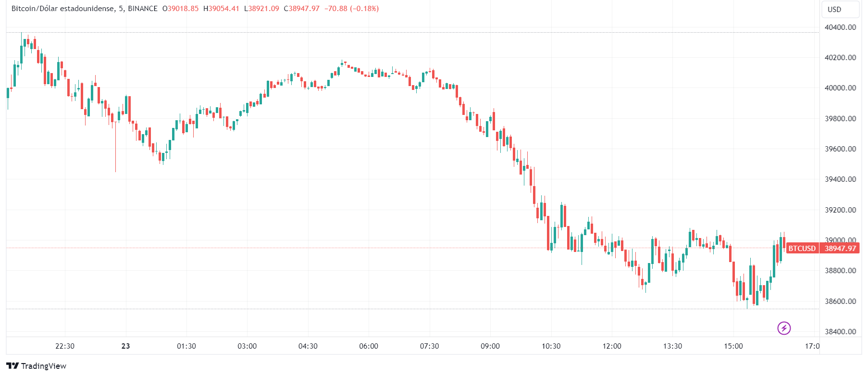
Task: Click the change value −70.88 (−0.18%)
Action: pos(351,9)
